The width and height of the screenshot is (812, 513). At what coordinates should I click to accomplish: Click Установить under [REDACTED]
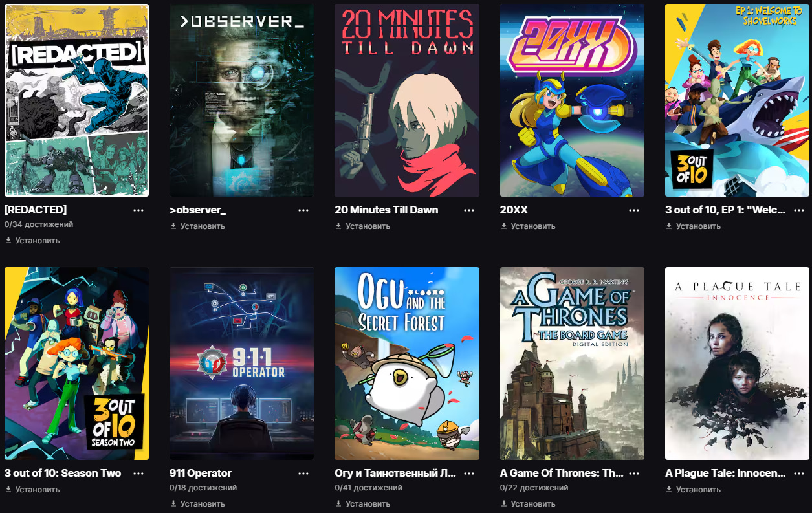tap(32, 241)
